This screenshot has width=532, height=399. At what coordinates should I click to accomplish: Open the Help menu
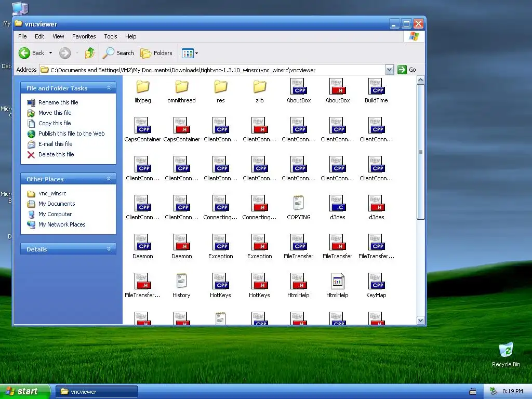coord(130,36)
